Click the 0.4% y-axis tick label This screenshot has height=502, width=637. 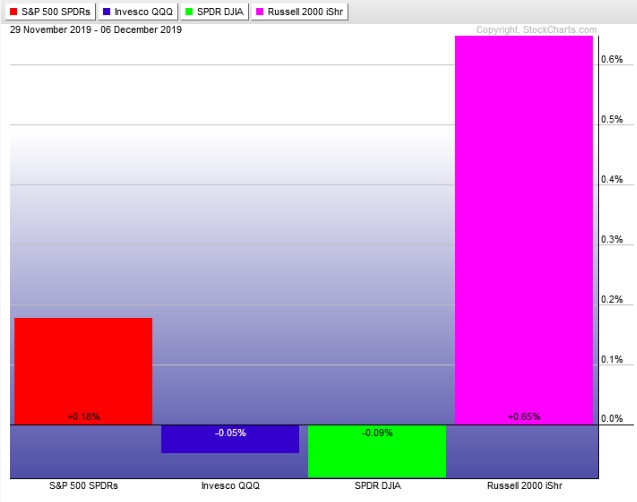click(x=612, y=179)
